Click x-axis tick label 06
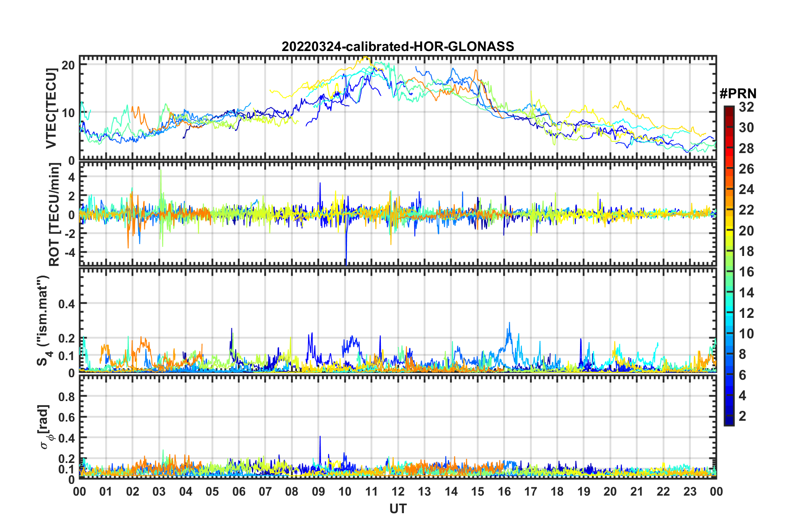The height and width of the screenshot is (532, 796). click(x=239, y=491)
